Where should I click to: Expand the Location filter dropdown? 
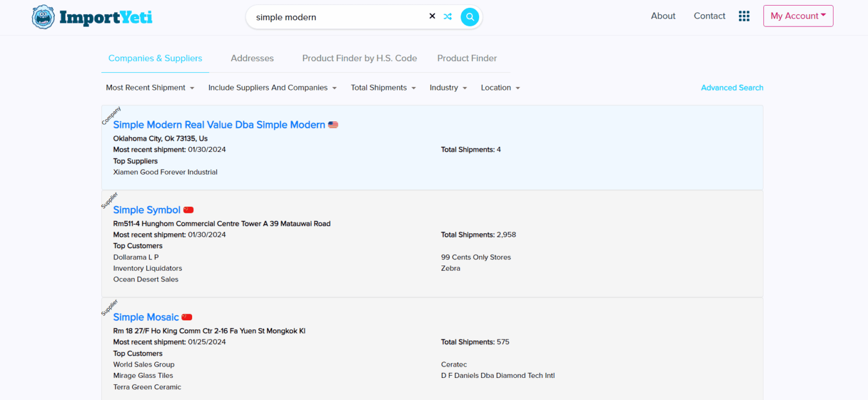(x=500, y=88)
